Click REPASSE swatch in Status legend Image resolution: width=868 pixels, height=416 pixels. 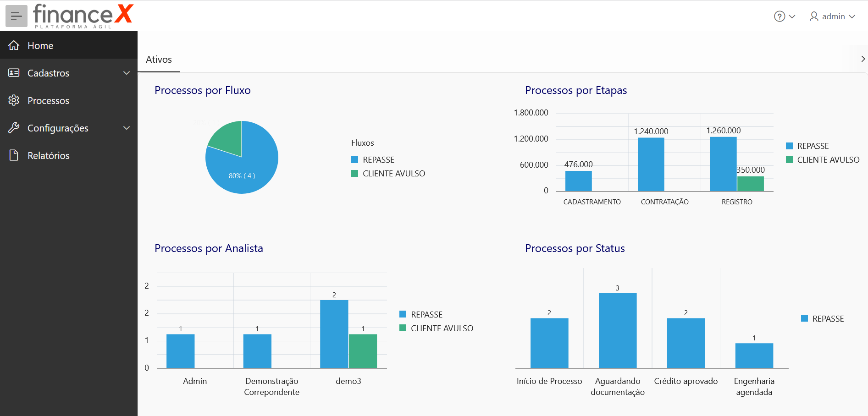(804, 318)
